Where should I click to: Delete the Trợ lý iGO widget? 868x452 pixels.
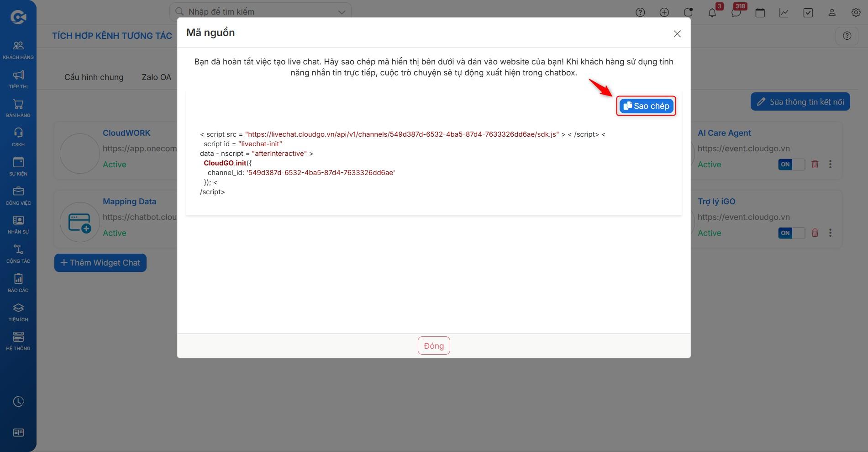point(815,233)
